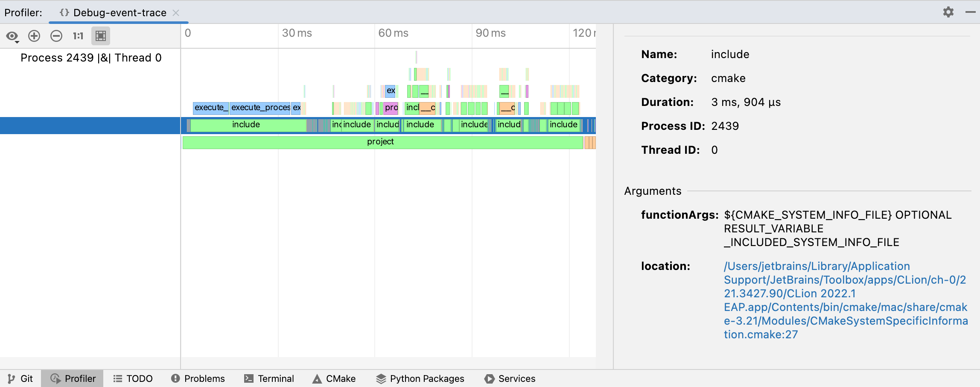980x387 pixels.
Task: Close the Debug-event-trace tab
Action: pyautogui.click(x=176, y=13)
